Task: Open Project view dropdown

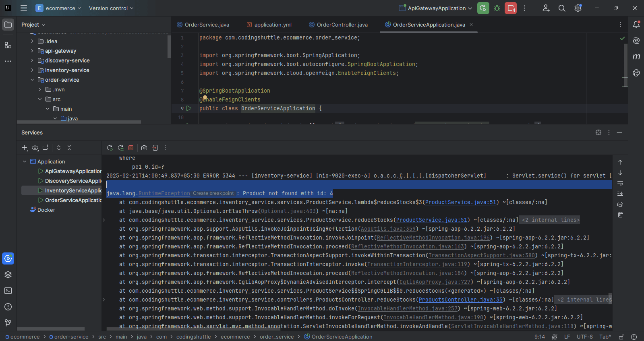Action: tap(33, 25)
